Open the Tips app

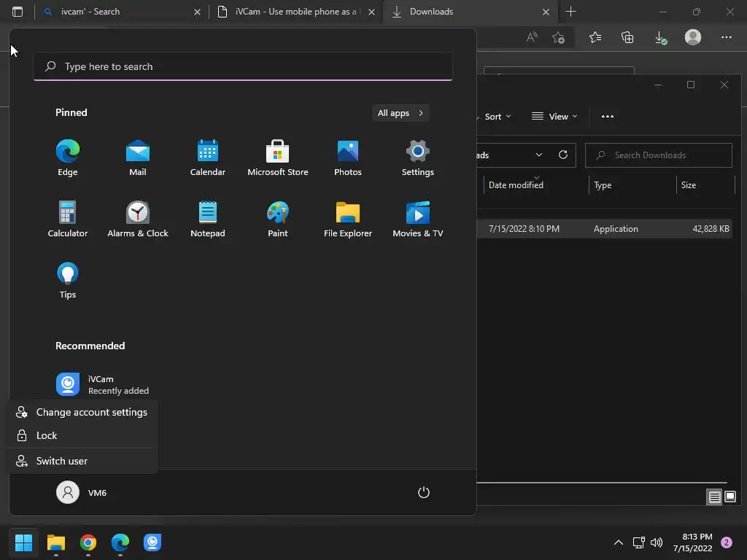click(x=68, y=281)
